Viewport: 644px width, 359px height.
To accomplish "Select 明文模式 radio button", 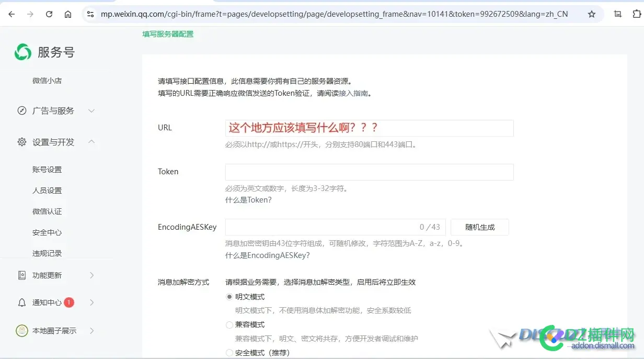I will click(x=229, y=297).
